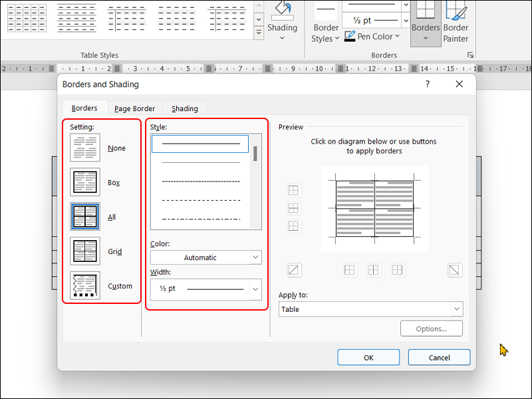Image resolution: width=532 pixels, height=399 pixels.
Task: Open the Color dropdown set to Automatic
Action: pos(205,257)
